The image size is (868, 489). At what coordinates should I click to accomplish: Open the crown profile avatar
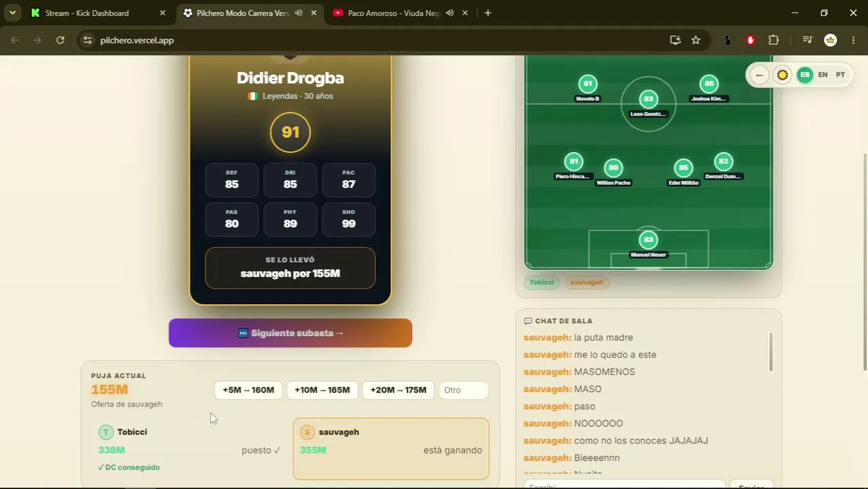pos(830,40)
